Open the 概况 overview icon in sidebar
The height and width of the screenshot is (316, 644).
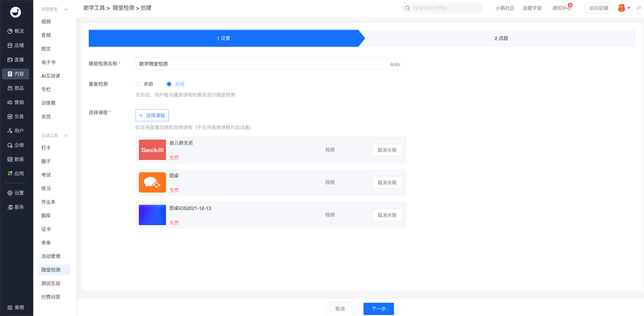[x=10, y=31]
